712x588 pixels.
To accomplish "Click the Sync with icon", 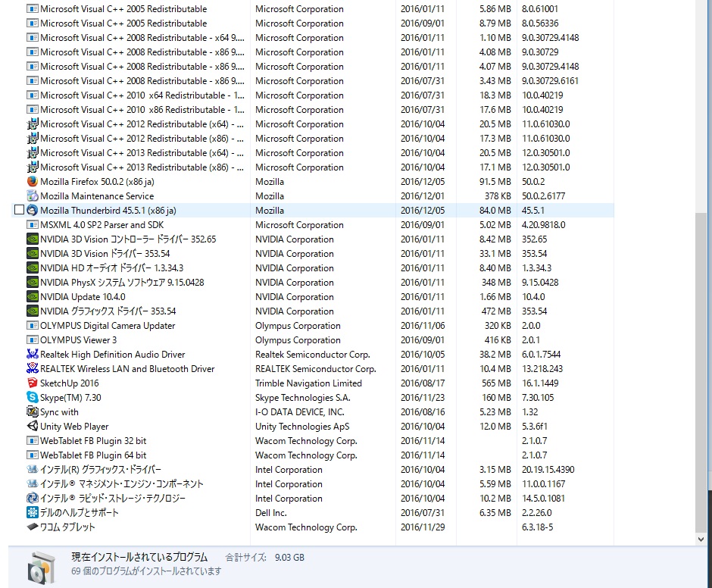I will pos(33,411).
